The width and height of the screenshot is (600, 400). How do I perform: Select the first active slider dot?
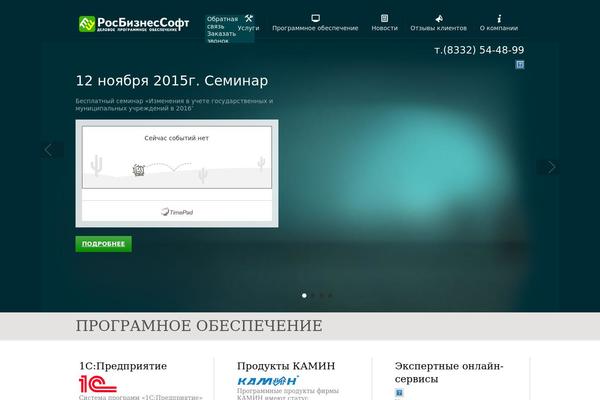(x=304, y=296)
